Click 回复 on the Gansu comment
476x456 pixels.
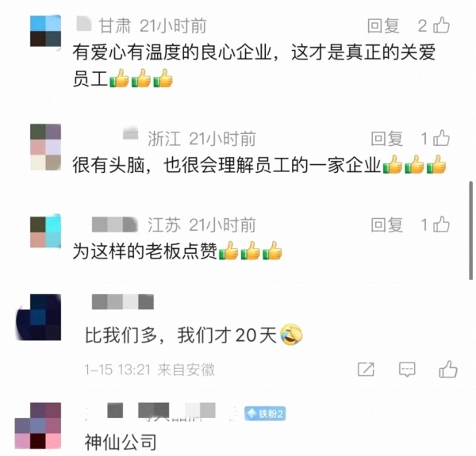point(383,26)
